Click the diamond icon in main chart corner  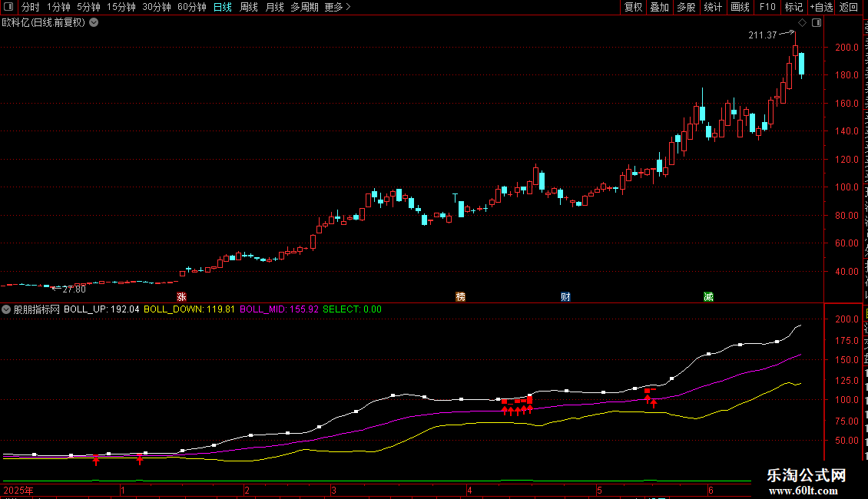tap(802, 23)
